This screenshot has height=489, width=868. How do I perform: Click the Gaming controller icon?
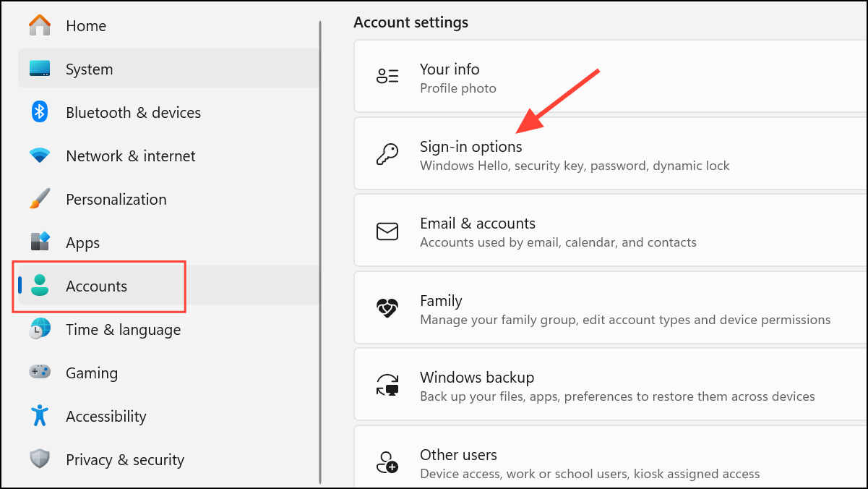coord(40,373)
